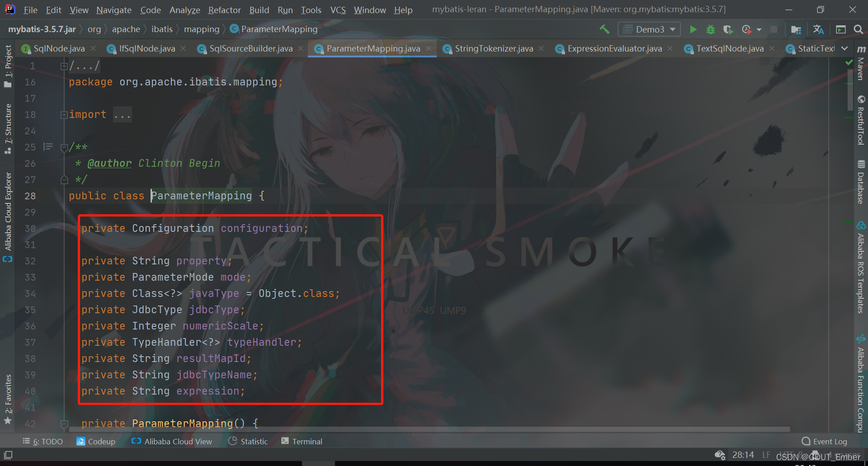Screen dimensions: 868x466
Task: Open the Event Log button
Action: tap(825, 442)
